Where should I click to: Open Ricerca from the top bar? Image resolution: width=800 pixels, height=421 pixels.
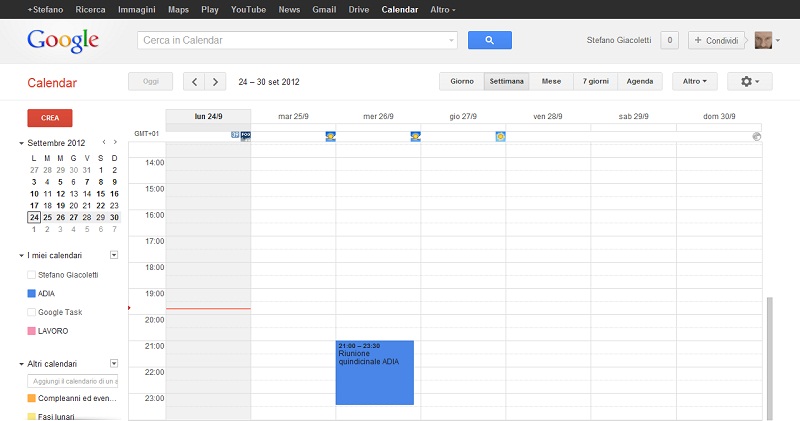(x=90, y=9)
